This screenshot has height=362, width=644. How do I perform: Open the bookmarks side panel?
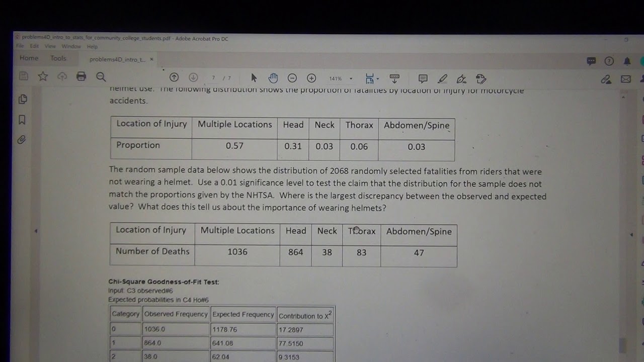(22, 120)
